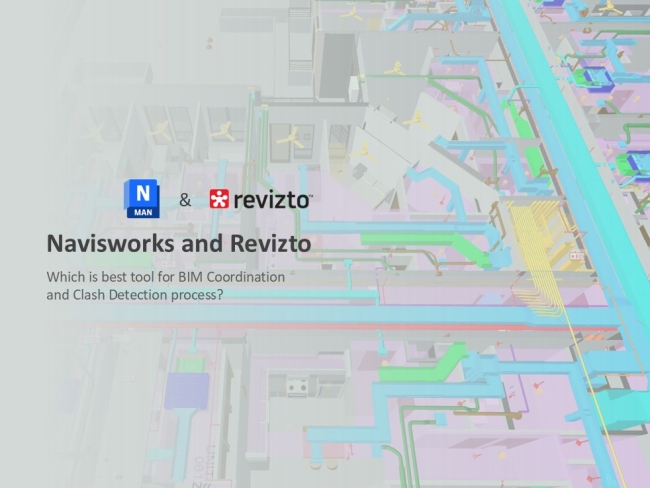The width and height of the screenshot is (650, 488).
Task: Click the Navisworks Manage logo icon
Action: (141, 199)
